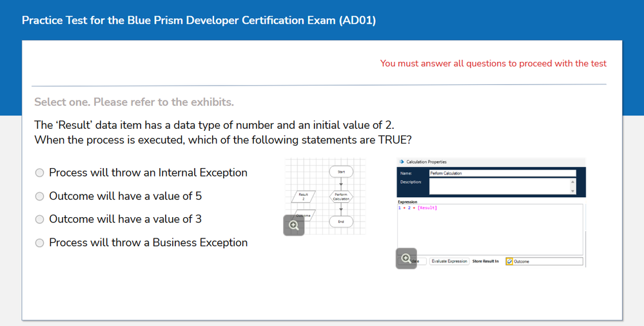Zoom into the flowchart exhibit magnifier icon
Viewport: 644px width, 326px height.
click(x=294, y=225)
